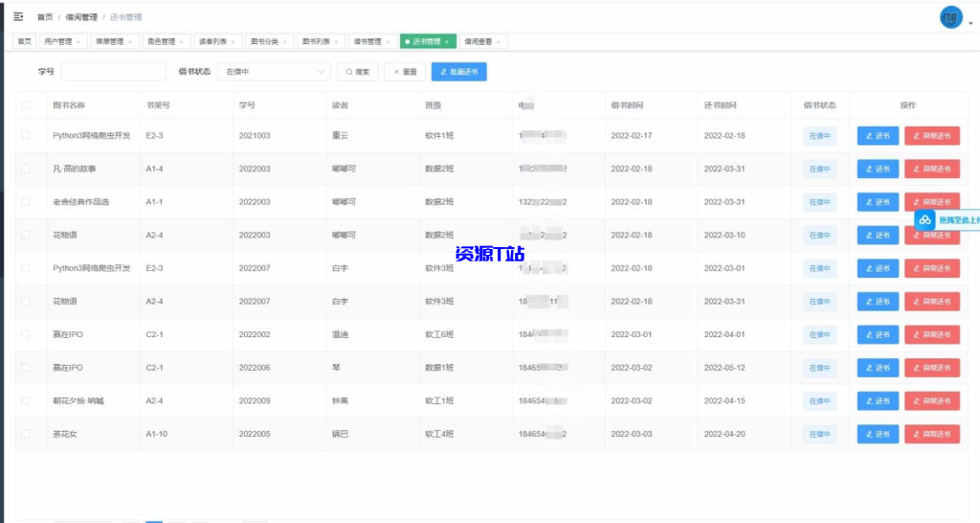Click the 搜索 search button

pos(358,71)
